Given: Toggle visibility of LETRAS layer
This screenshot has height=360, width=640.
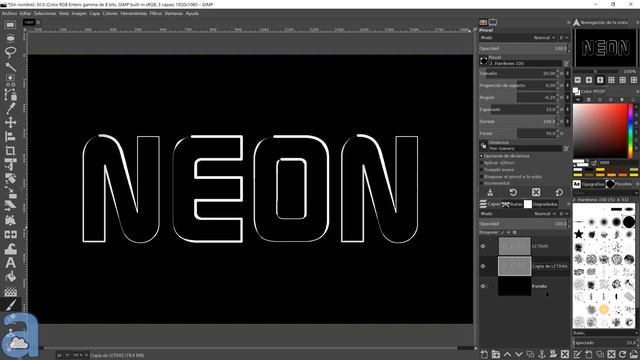Looking at the screenshot, I should [x=483, y=246].
